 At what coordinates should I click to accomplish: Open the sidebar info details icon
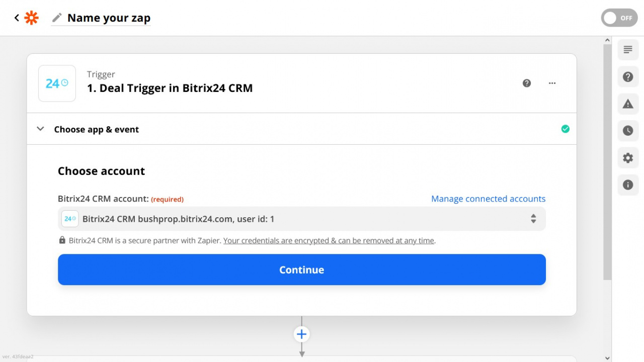click(x=628, y=185)
